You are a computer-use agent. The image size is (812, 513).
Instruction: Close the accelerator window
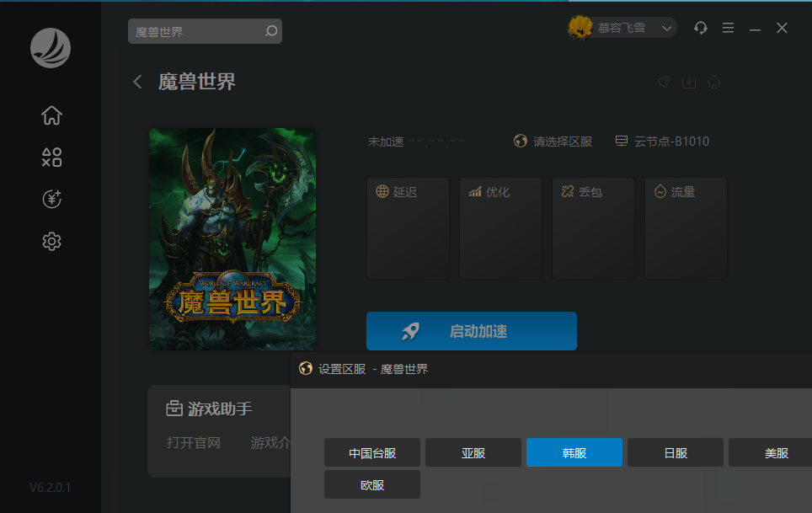tap(782, 28)
